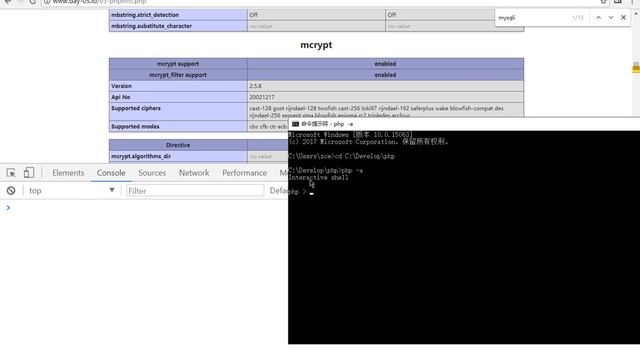Go to next find match arrow
640x360 pixels.
[x=611, y=18]
